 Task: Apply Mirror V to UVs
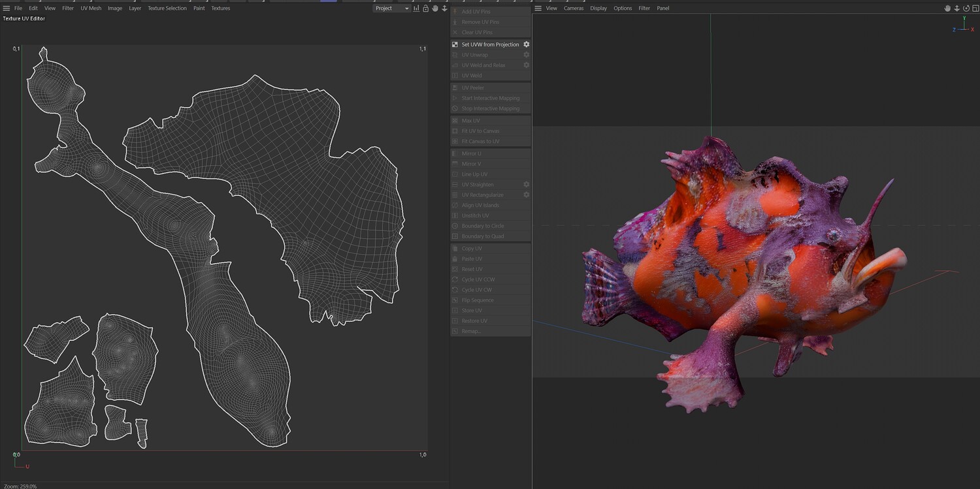491,164
